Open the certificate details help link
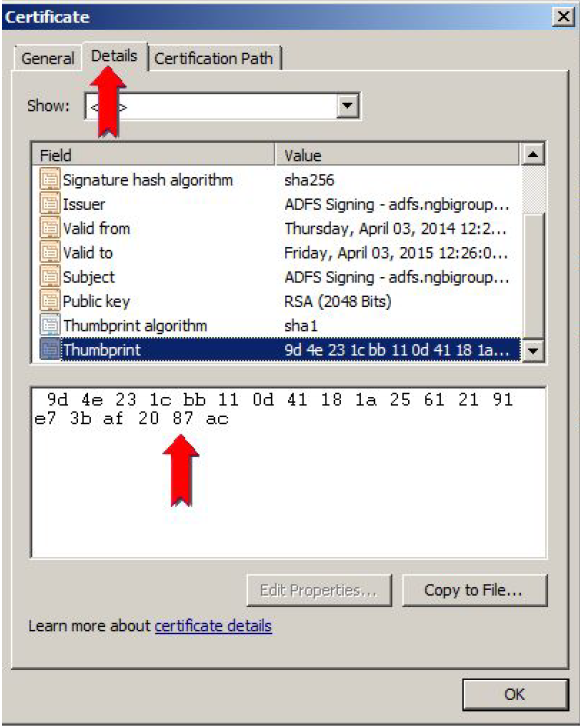The height and width of the screenshot is (726, 580). tap(213, 626)
